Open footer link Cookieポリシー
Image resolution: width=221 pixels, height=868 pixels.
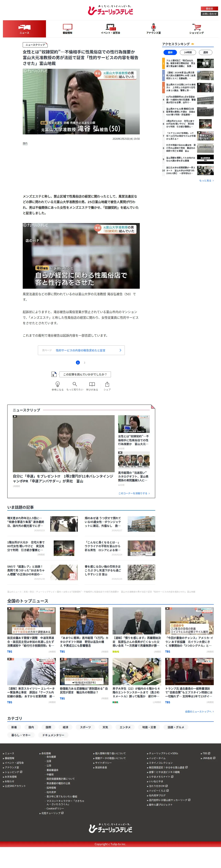(55, 808)
